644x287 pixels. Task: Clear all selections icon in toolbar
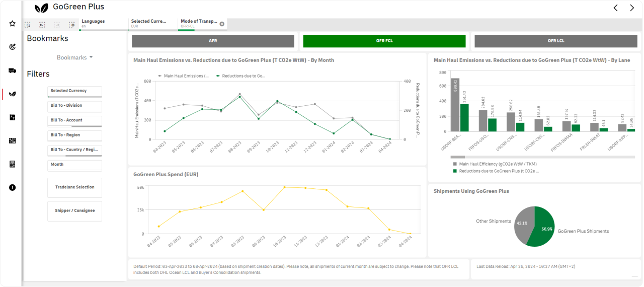pos(71,24)
